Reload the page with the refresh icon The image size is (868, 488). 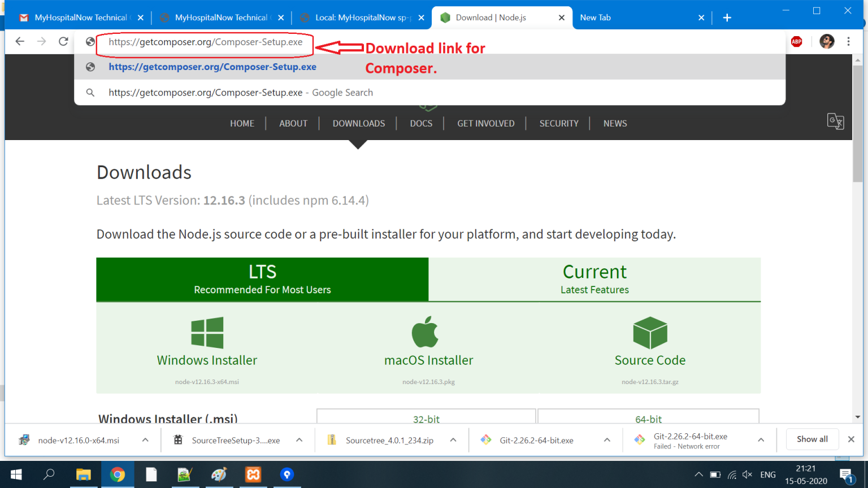63,41
